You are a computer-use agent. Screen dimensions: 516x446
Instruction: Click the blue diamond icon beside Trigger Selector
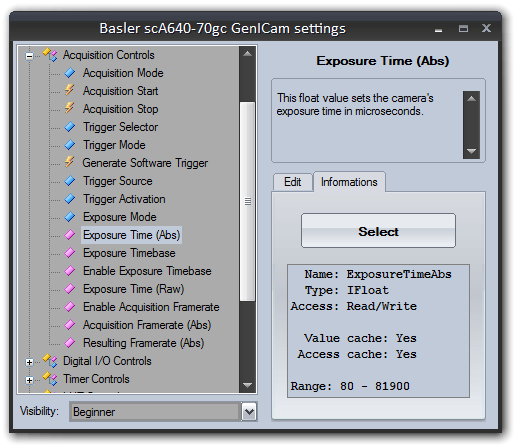pyautogui.click(x=70, y=127)
